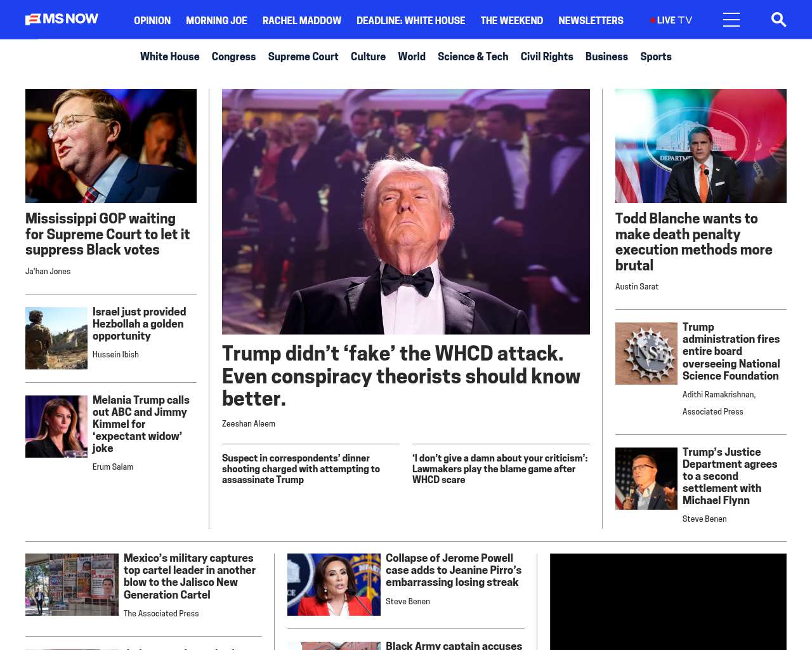This screenshot has height=650, width=812.
Task: Open Todd Blanche death penalty article
Action: 694,242
